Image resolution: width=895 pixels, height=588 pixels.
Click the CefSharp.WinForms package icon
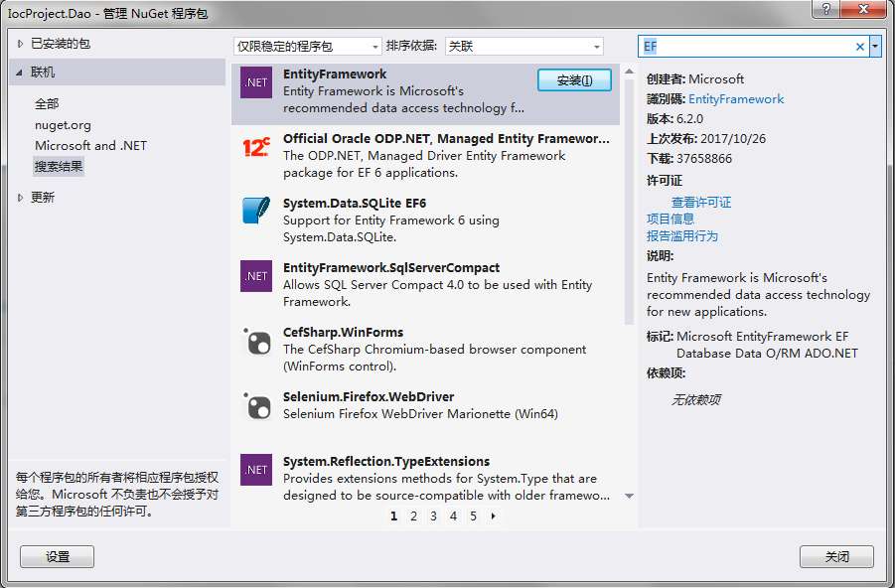(255, 342)
